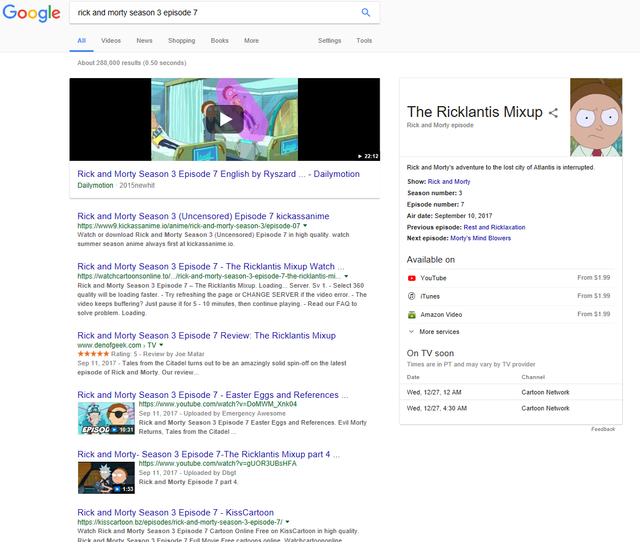The width and height of the screenshot is (640, 542).
Task: Click the five-star rating of denofgeek review
Action: [x=93, y=354]
